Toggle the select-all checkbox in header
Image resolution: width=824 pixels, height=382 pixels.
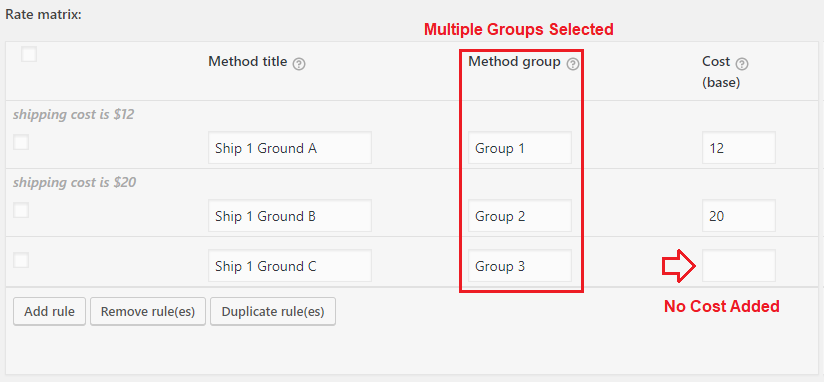click(29, 54)
